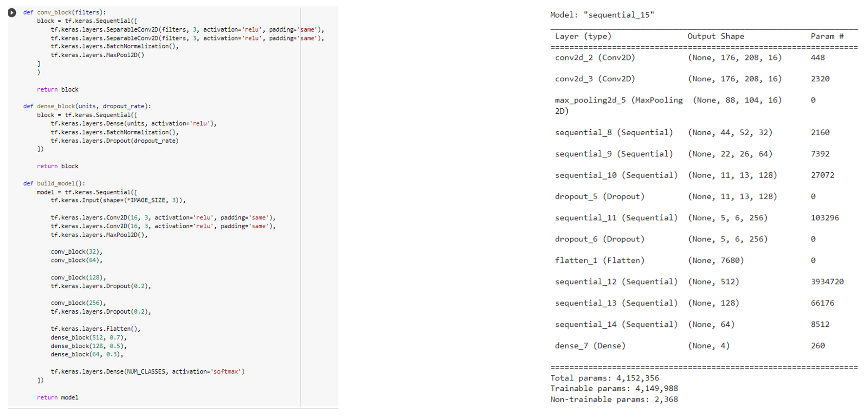The height and width of the screenshot is (418, 868).
Task: Select the conv2d_2 (Conv2D) row
Action: 595,58
